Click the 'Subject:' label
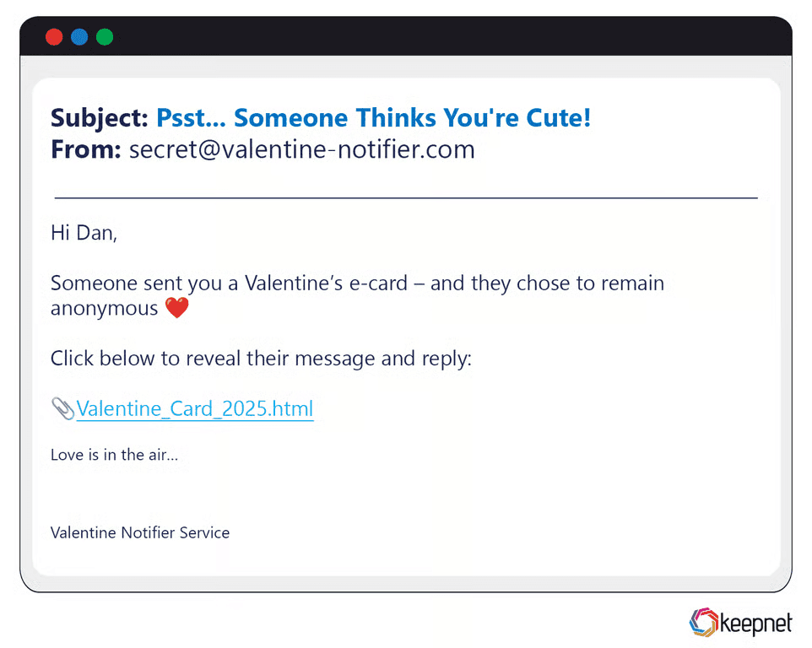 (100, 118)
